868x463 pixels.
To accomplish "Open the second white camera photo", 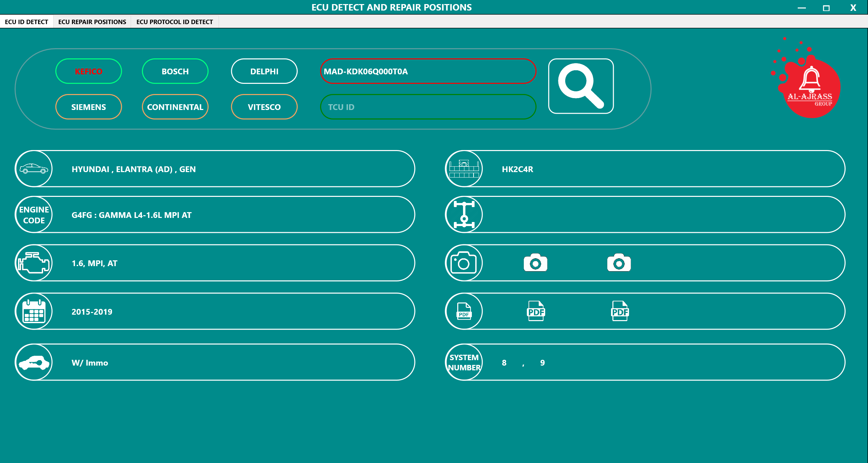I will click(x=619, y=263).
